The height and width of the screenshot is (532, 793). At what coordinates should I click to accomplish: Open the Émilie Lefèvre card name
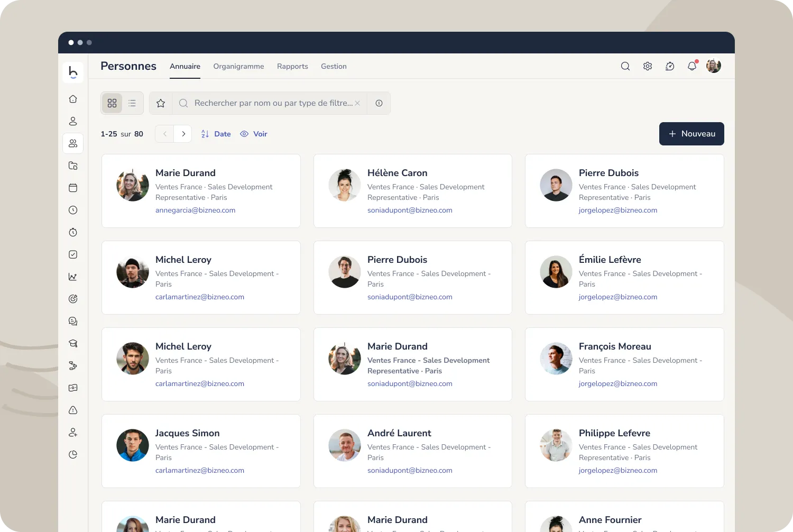[x=610, y=260]
